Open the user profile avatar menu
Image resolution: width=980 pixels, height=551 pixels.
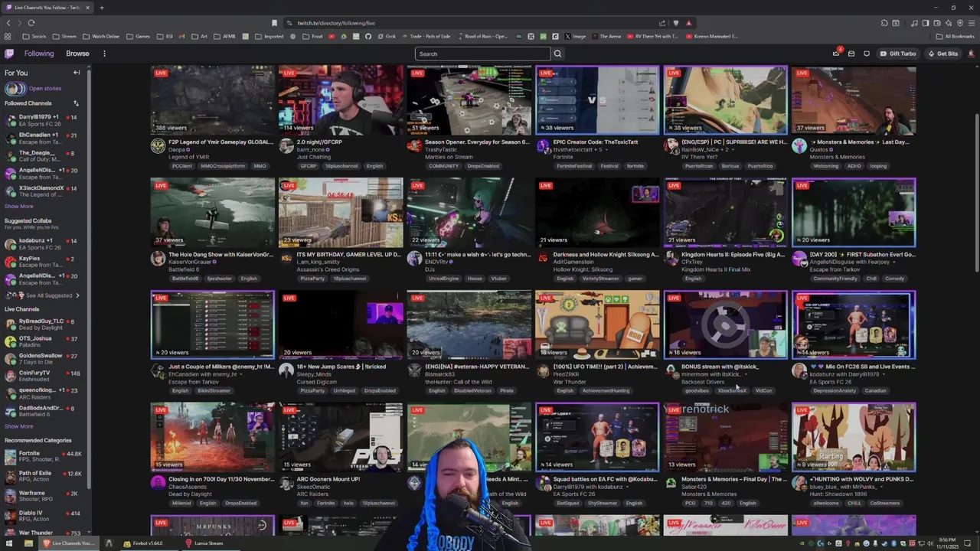point(971,54)
